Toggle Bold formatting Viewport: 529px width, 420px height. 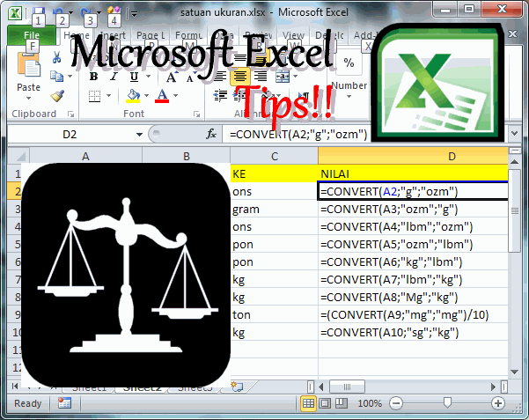[94, 77]
